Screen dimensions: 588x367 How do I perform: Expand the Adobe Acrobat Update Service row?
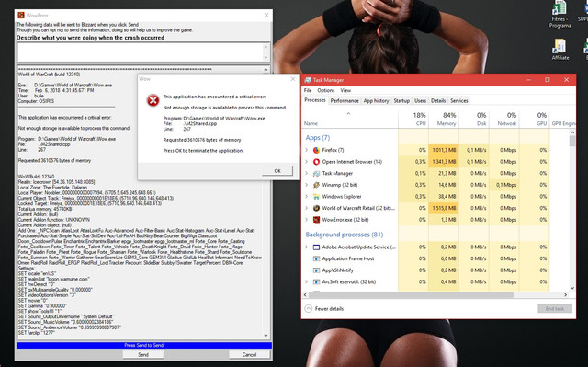click(306, 247)
